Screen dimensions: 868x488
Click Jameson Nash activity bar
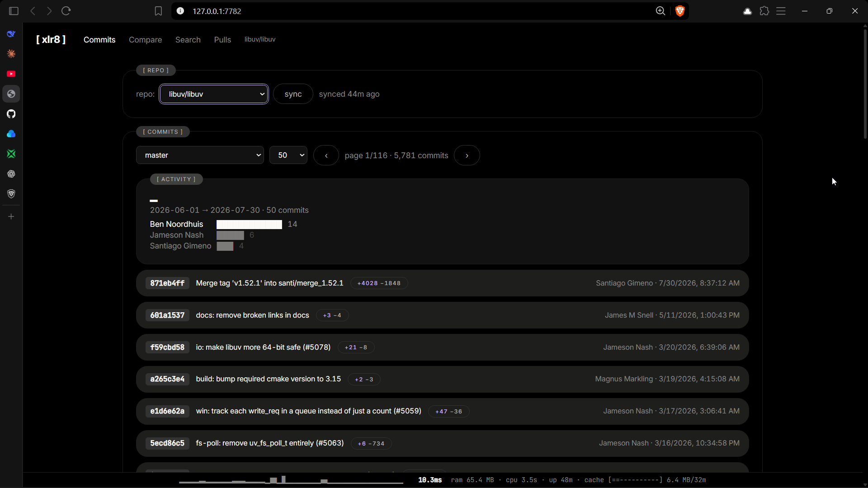230,235
